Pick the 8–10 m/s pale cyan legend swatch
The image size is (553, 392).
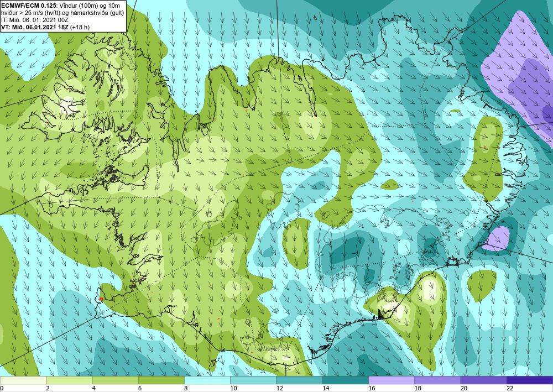pyautogui.click(x=207, y=380)
